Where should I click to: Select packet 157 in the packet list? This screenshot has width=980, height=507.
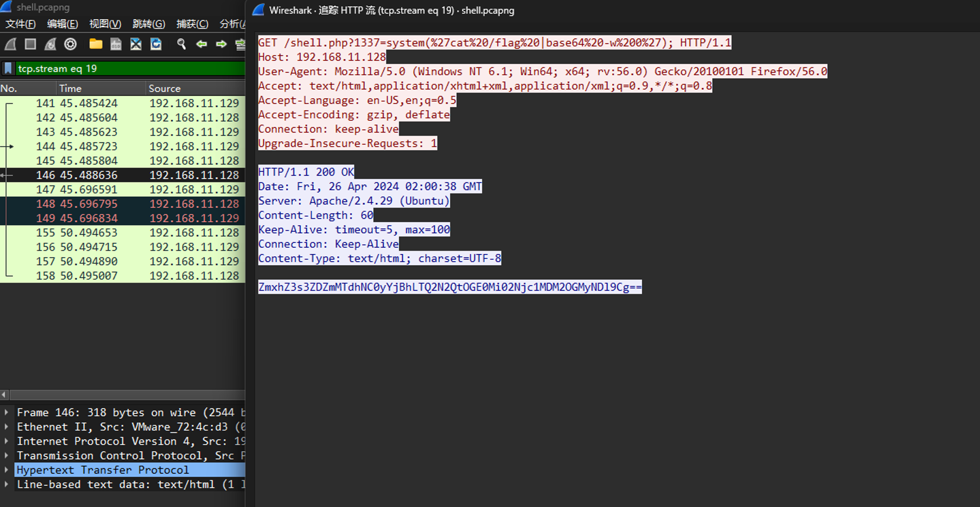pos(122,262)
